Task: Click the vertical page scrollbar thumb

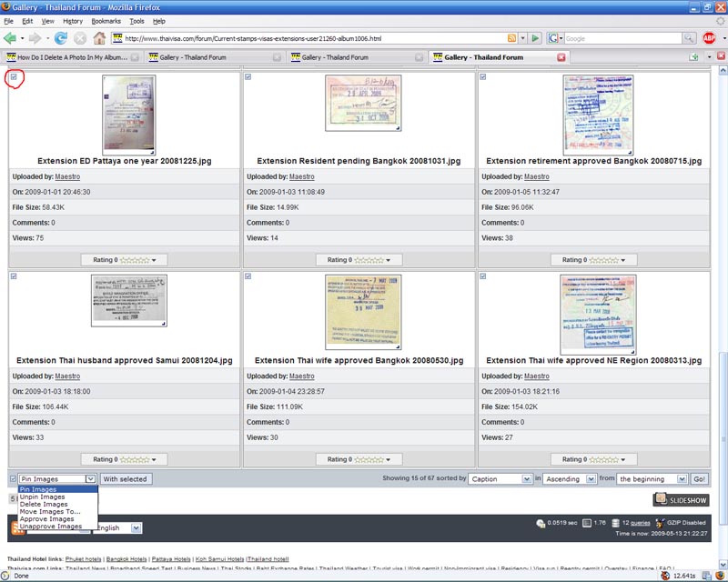Action: pos(723,438)
